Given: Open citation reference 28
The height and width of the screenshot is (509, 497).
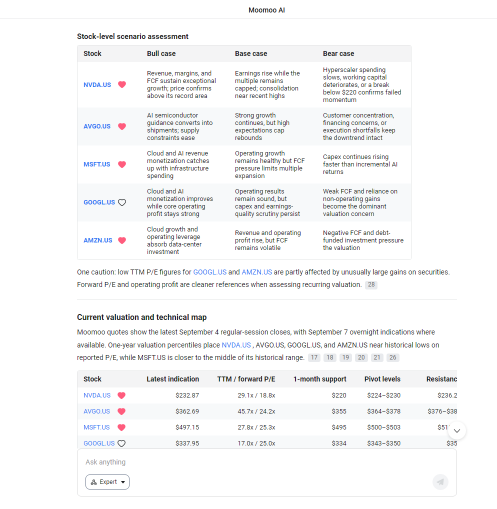Looking at the screenshot, I should (x=371, y=285).
